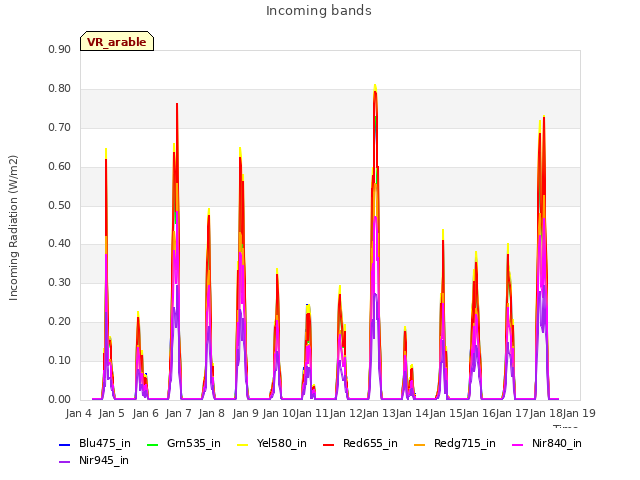This screenshot has width=640, height=480.
Task: Click the Jan 8 x-axis tick label
Action: (x=212, y=413)
